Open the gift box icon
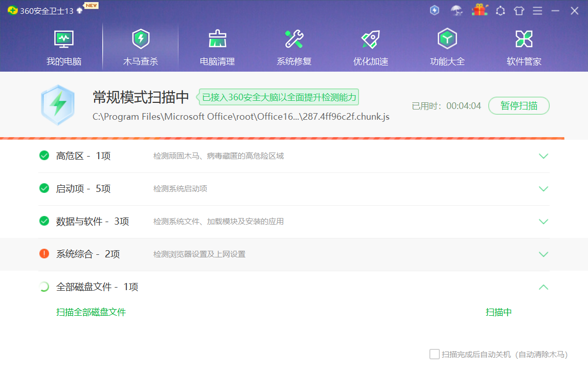588x371 pixels. [480, 10]
